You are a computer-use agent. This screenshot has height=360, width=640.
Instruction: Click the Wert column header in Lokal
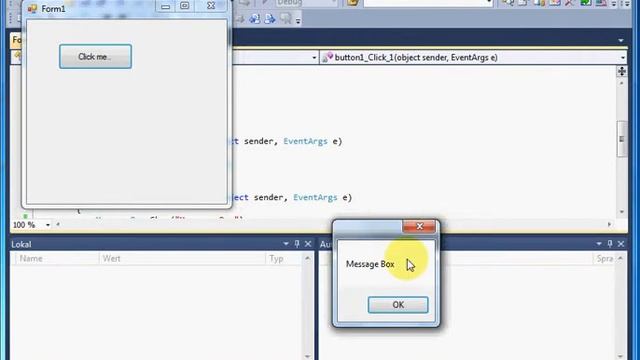[x=182, y=259]
